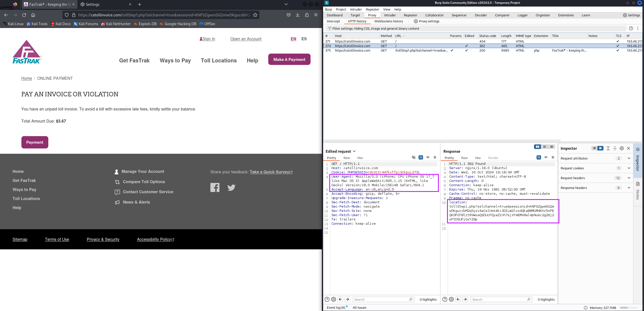Select combined tabbed message layout
Viewport: 644px width, 311px height.
551,147
